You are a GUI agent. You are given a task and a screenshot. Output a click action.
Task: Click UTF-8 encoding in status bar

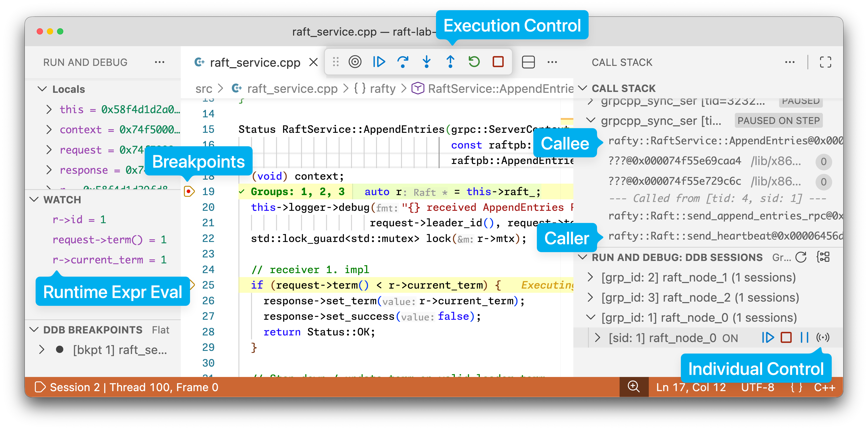click(757, 387)
